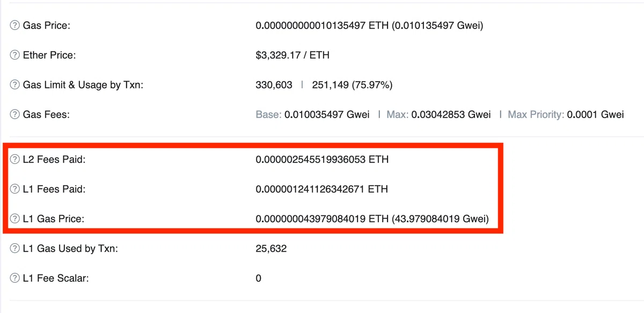Screen dimensions: 644x313
Task: Click the 25,632 L1 gas used value
Action: [271, 249]
